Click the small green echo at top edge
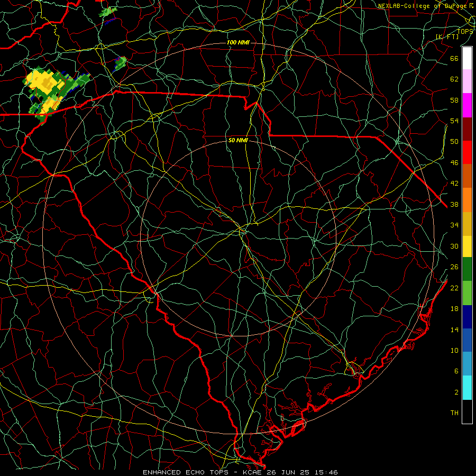The height and width of the screenshot is (476, 476). [x=108, y=12]
